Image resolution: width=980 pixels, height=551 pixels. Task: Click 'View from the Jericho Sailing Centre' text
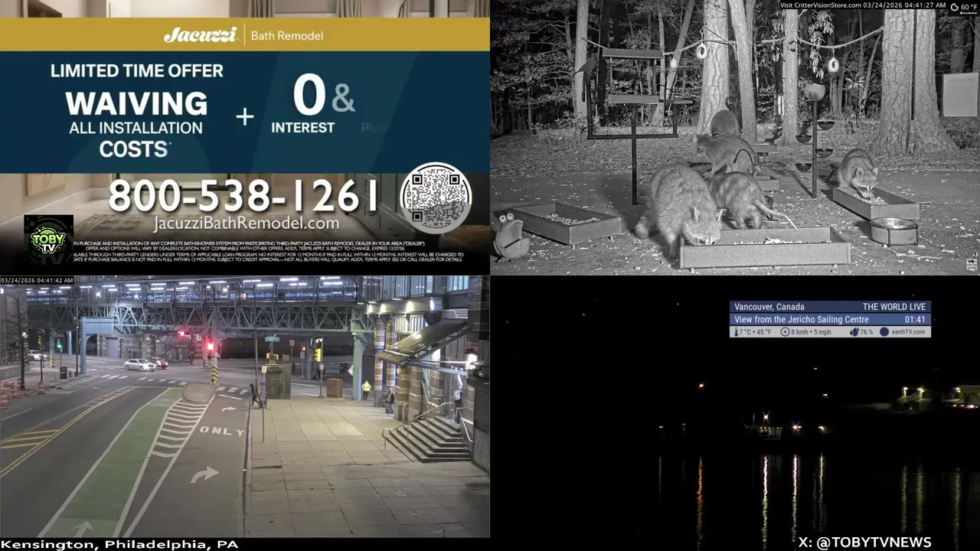click(802, 319)
